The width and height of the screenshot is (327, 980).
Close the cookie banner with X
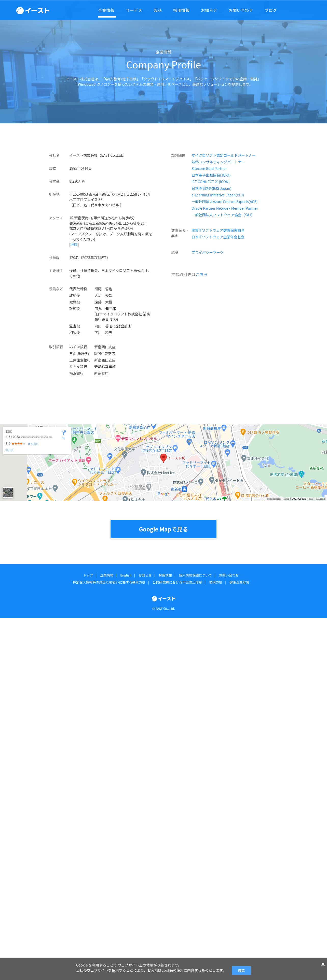click(323, 964)
